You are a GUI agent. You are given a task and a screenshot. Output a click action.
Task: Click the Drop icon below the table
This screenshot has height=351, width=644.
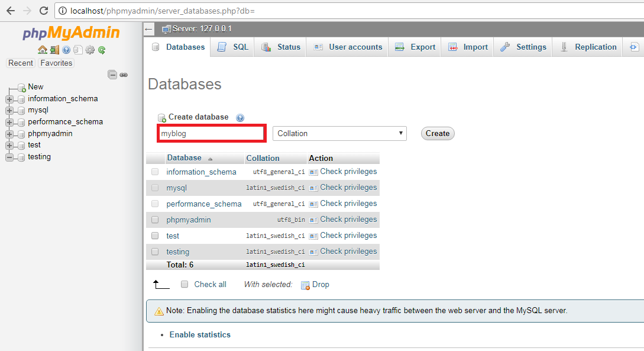305,285
